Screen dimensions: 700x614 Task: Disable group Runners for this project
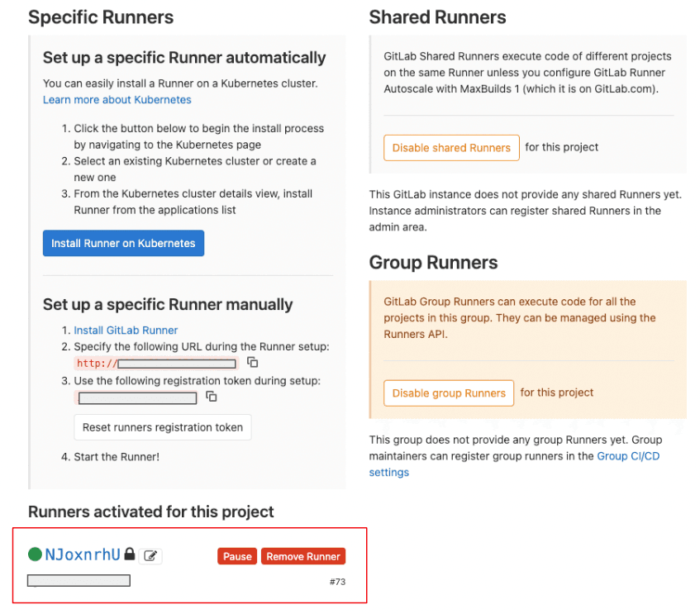[449, 393]
